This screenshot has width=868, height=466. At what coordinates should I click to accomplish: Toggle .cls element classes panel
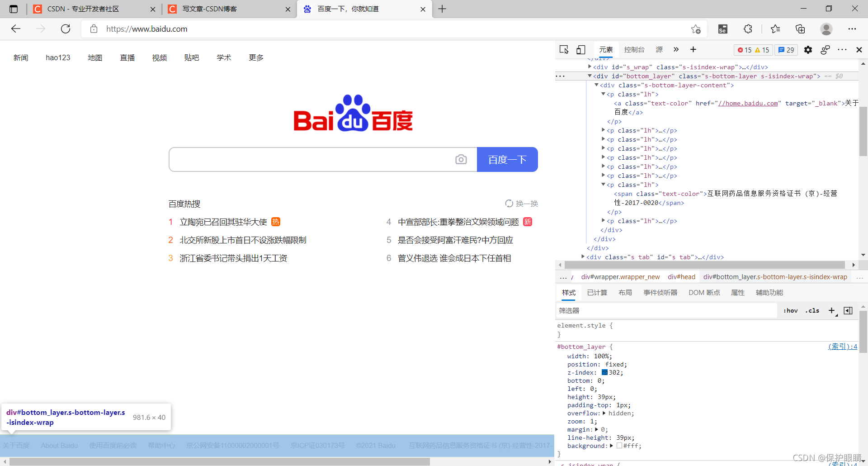pos(812,310)
